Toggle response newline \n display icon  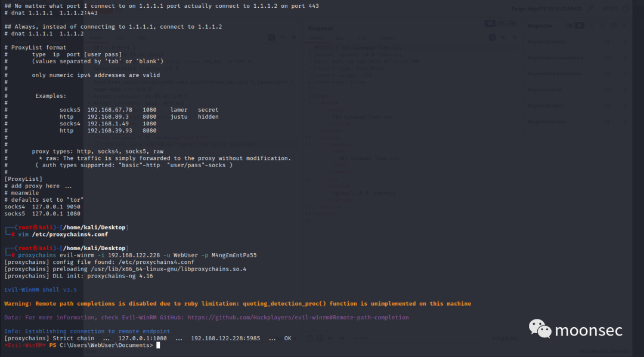[503, 38]
